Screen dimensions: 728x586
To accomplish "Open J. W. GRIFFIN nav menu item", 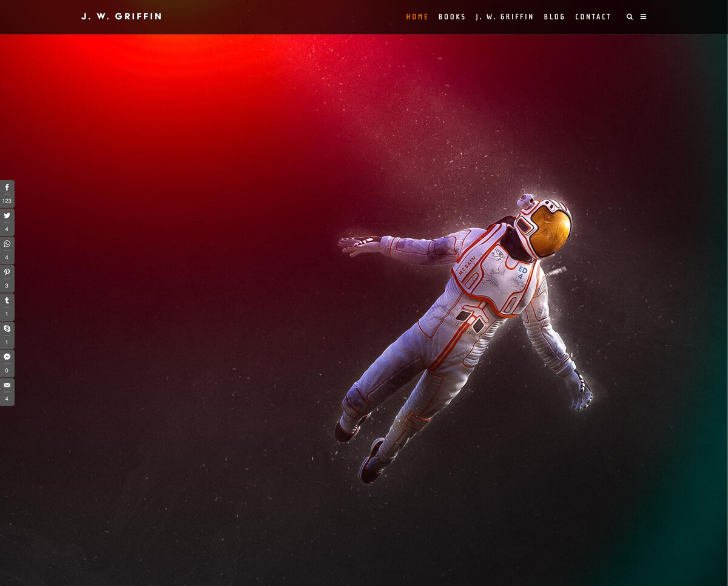I will [x=505, y=17].
